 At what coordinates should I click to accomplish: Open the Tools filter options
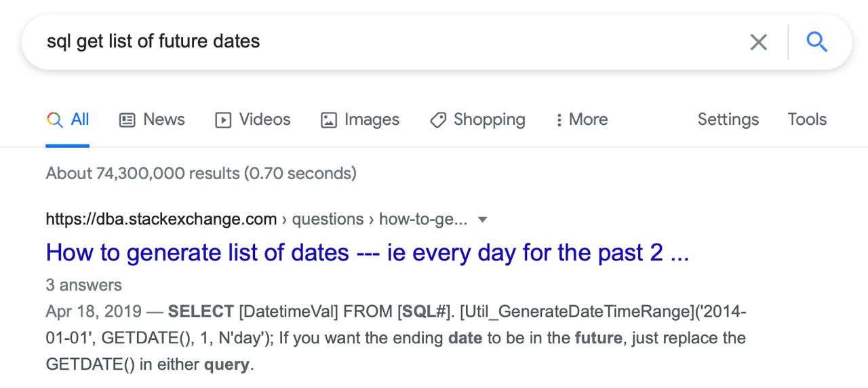click(807, 119)
